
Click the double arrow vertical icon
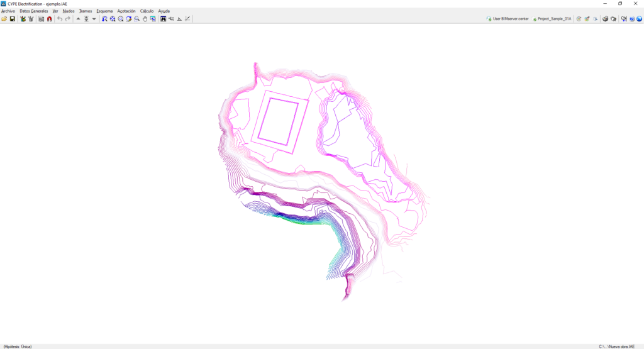[x=86, y=19]
